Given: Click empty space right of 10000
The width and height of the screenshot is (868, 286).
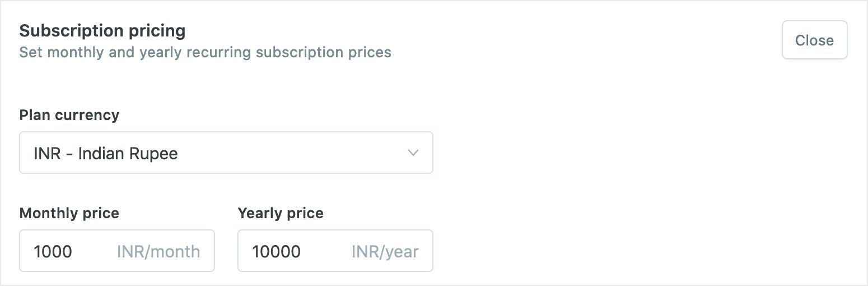Looking at the screenshot, I should [325, 251].
